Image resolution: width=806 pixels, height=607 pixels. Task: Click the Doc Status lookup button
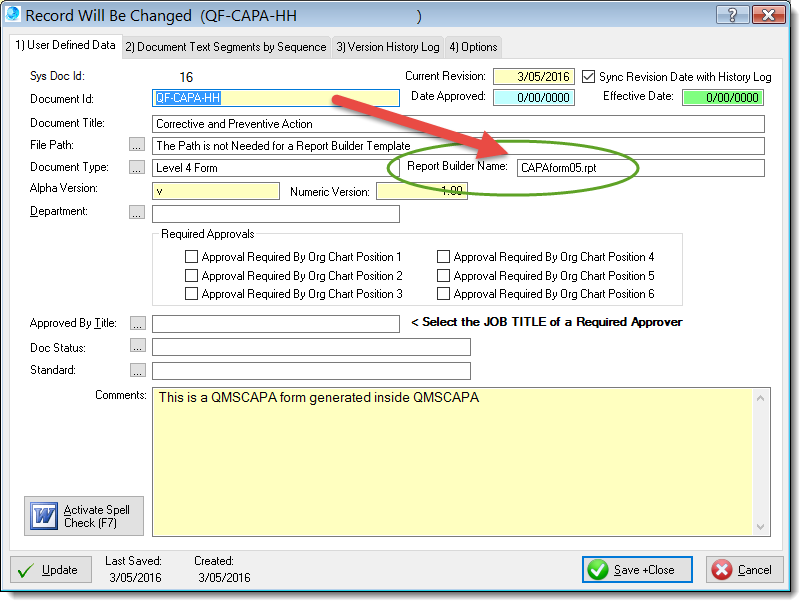138,346
